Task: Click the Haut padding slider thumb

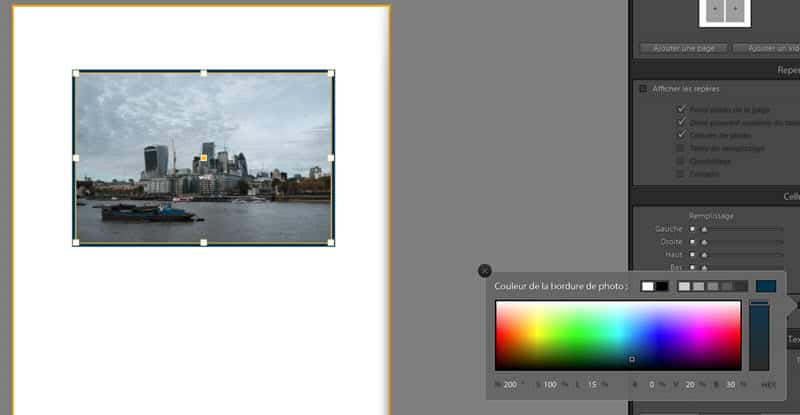Action: click(x=704, y=255)
